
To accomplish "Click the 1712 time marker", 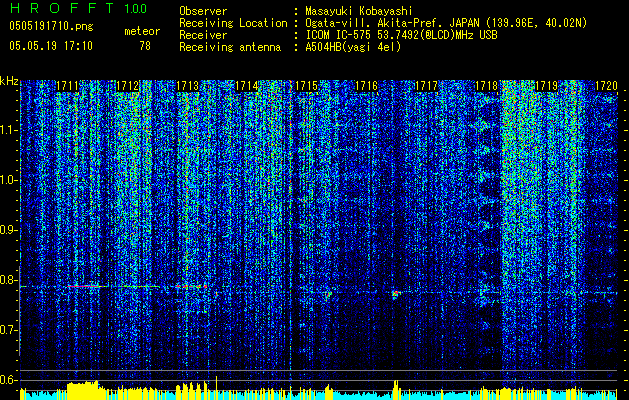I will coord(127,86).
